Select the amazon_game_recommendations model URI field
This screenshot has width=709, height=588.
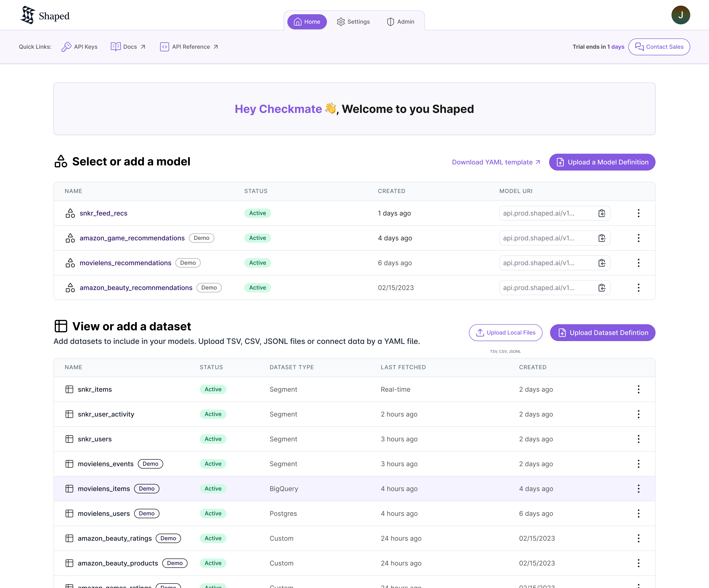coord(555,238)
